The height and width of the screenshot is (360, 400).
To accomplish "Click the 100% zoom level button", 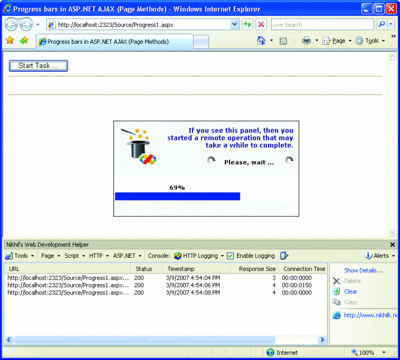I will pos(363,353).
